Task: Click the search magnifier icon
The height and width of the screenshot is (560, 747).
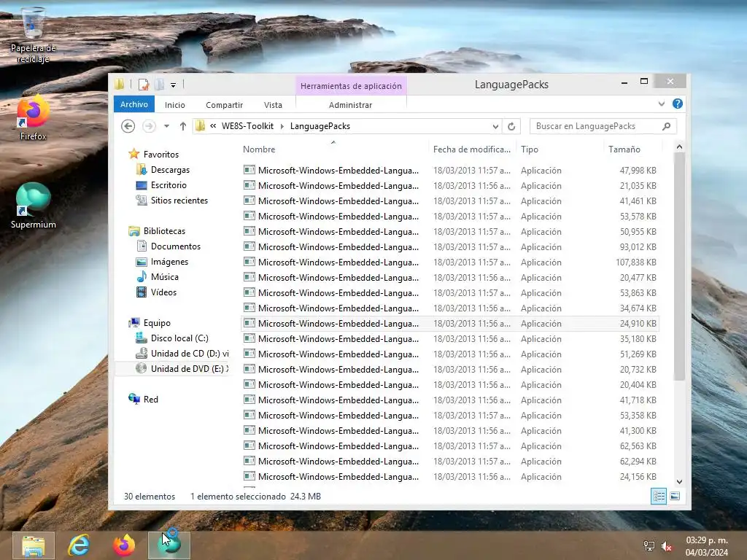Action: click(x=667, y=126)
